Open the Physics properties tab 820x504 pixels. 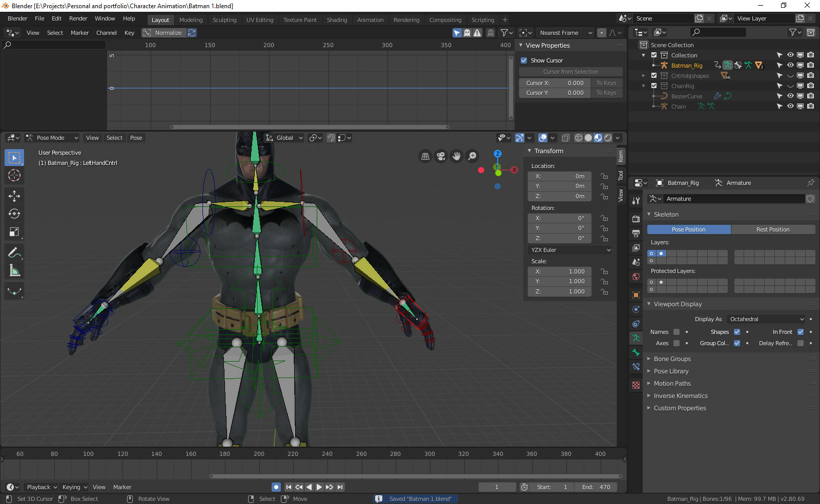coord(636,309)
